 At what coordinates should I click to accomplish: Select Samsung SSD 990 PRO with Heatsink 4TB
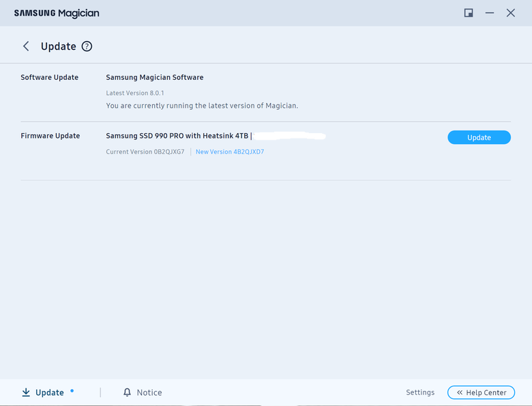[x=177, y=136]
